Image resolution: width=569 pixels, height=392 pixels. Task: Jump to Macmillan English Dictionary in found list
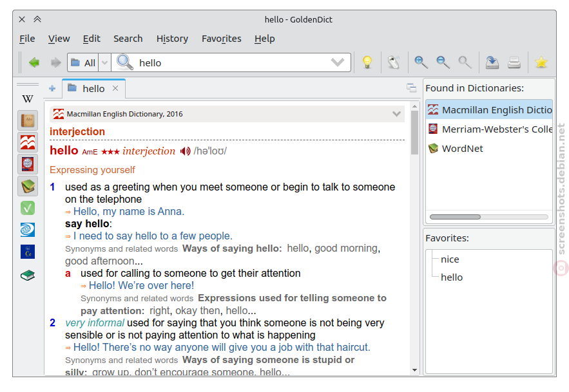pos(489,109)
